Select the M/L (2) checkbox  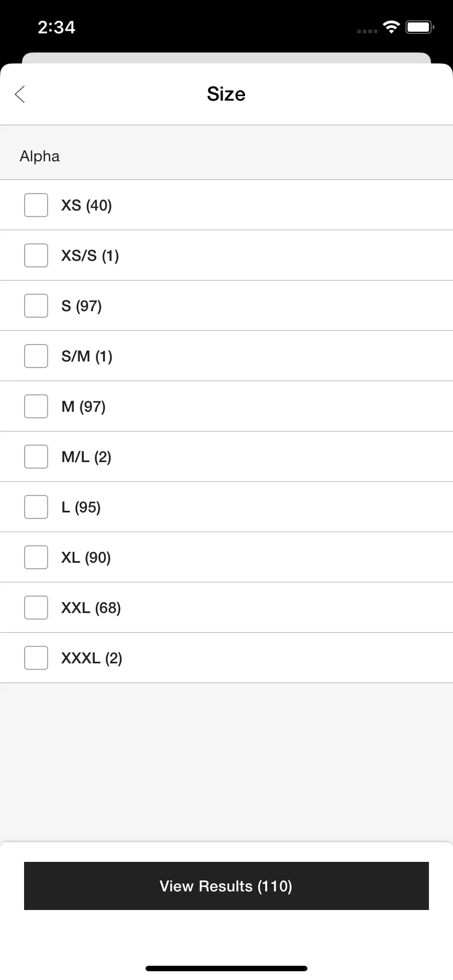36,457
